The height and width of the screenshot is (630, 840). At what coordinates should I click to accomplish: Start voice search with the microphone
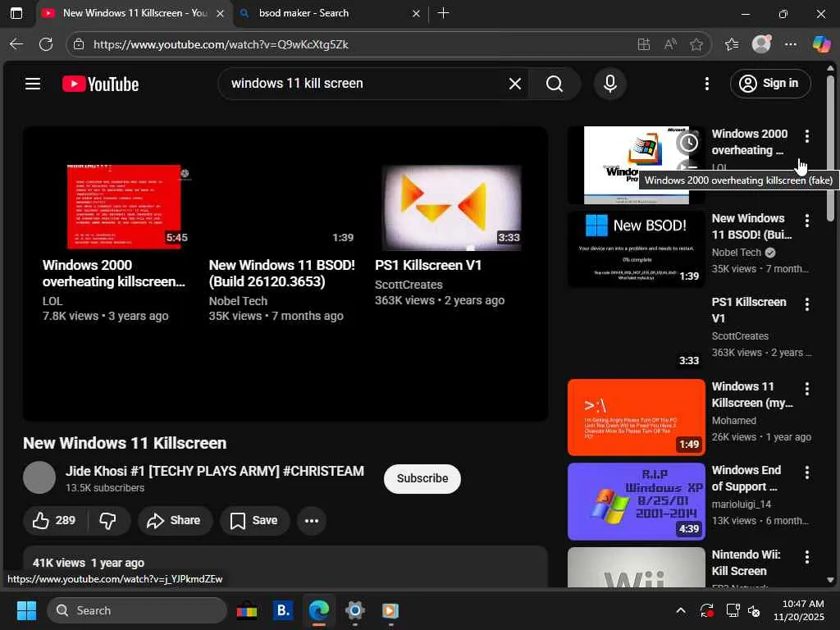pos(610,84)
